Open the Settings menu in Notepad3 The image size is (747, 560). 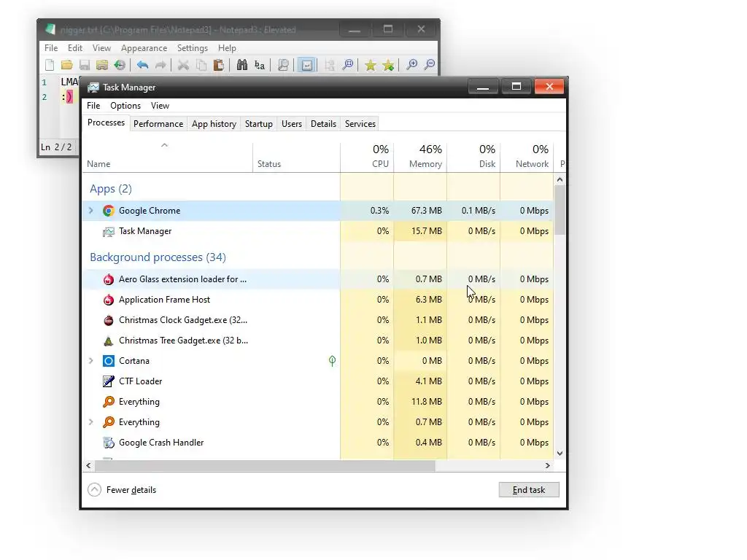pyautogui.click(x=193, y=48)
